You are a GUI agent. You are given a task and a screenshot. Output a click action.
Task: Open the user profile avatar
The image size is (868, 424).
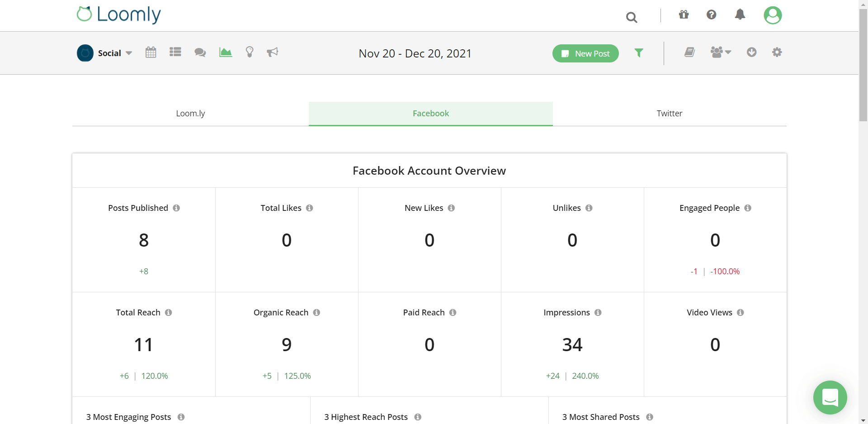773,15
